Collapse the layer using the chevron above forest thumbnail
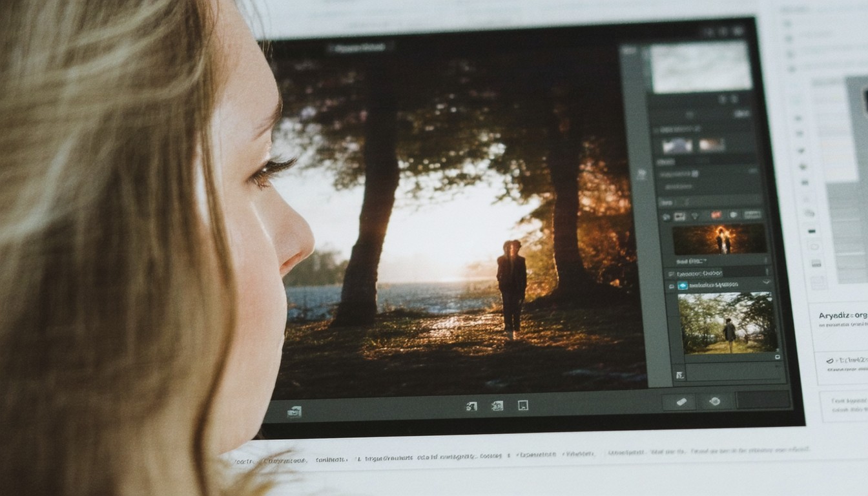 pyautogui.click(x=767, y=283)
